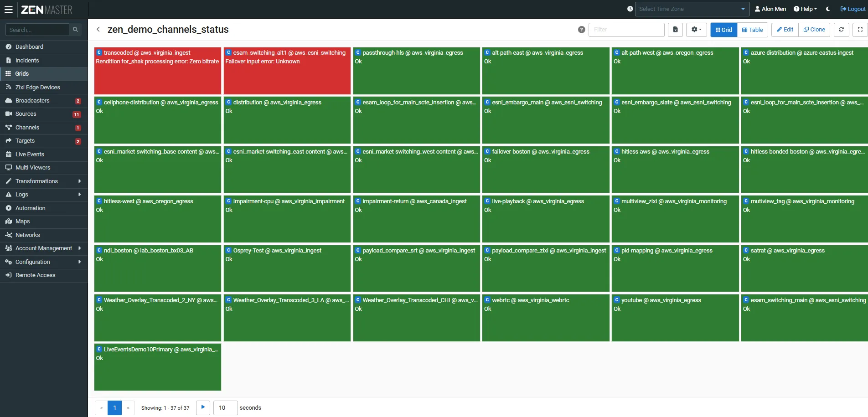Click the search magnifier icon
The height and width of the screenshot is (417, 868).
point(76,30)
